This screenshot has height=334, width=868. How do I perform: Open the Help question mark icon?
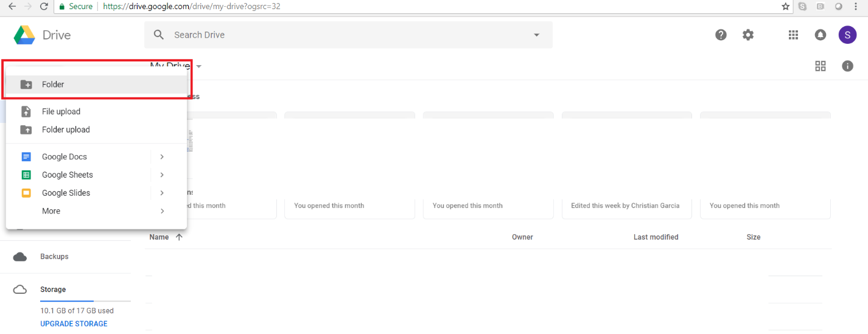coord(721,35)
